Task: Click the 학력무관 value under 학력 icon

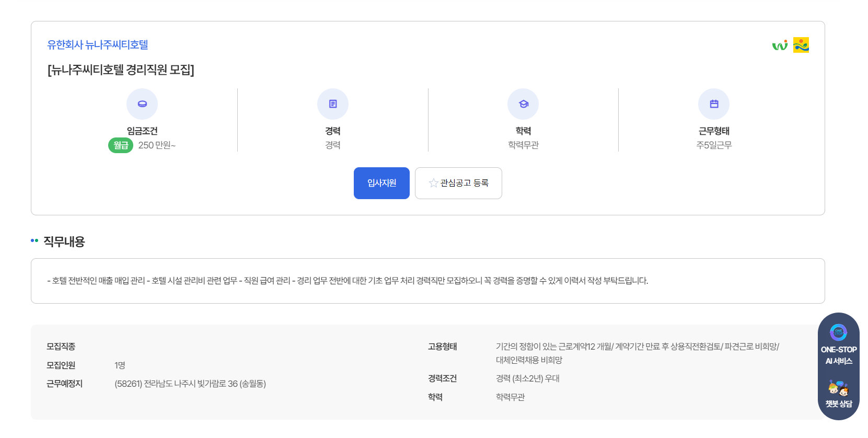Action: [x=523, y=145]
